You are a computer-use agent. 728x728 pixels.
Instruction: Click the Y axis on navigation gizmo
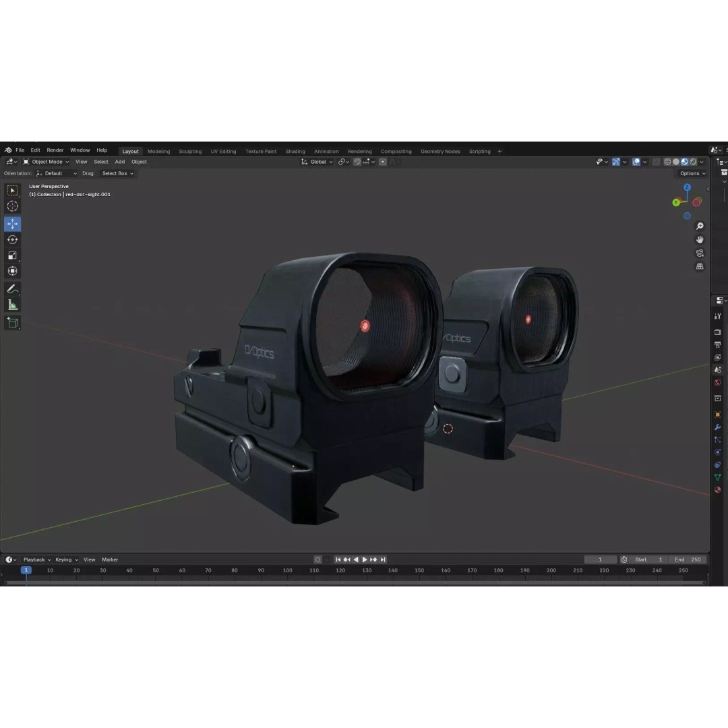[x=677, y=202]
